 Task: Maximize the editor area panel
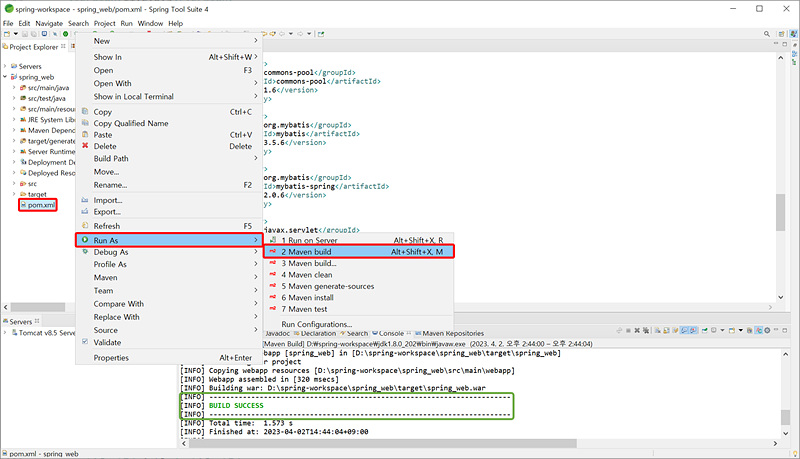click(785, 44)
